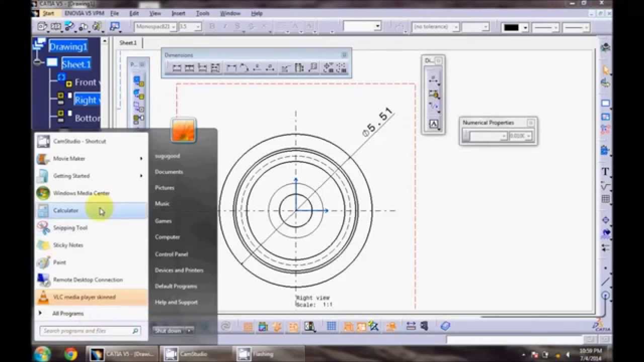Select Sheet.1 in the specification tree
Viewport: 644px width, 362px height.
point(76,64)
